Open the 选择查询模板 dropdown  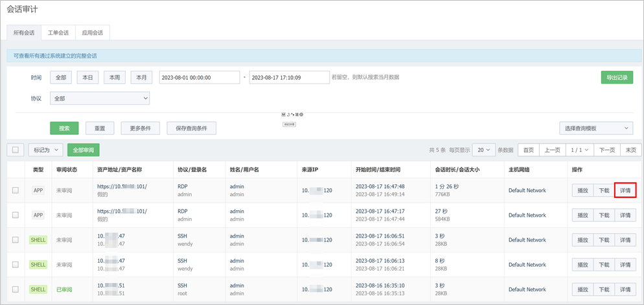point(596,128)
